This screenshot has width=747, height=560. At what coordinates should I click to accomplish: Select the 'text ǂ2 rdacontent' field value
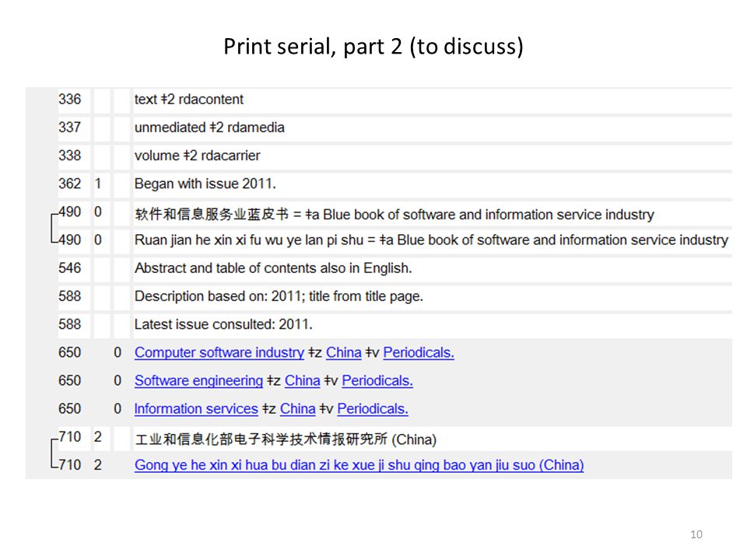[188, 99]
